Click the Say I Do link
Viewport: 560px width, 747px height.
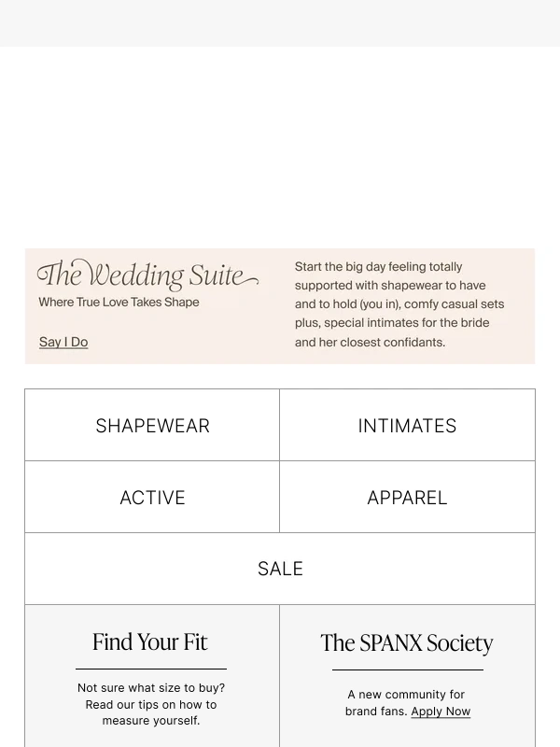pyautogui.click(x=63, y=343)
